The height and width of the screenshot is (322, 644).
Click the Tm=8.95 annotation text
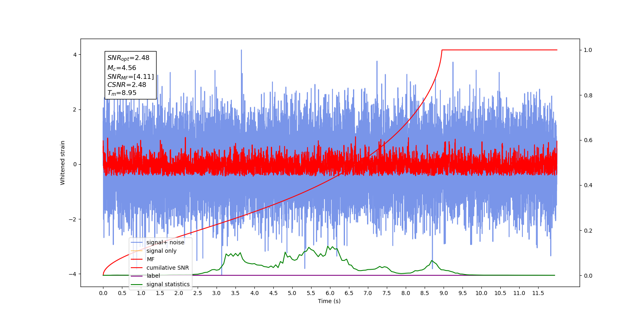pyautogui.click(x=122, y=93)
